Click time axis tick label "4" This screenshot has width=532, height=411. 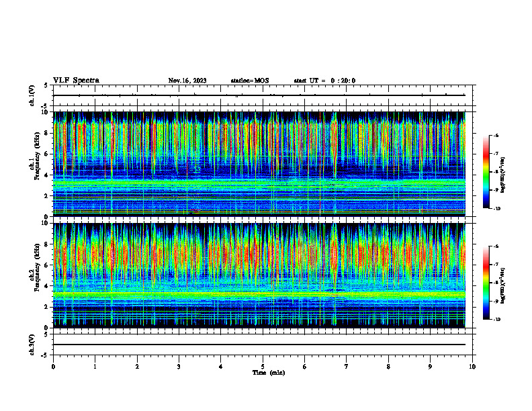pyautogui.click(x=221, y=367)
